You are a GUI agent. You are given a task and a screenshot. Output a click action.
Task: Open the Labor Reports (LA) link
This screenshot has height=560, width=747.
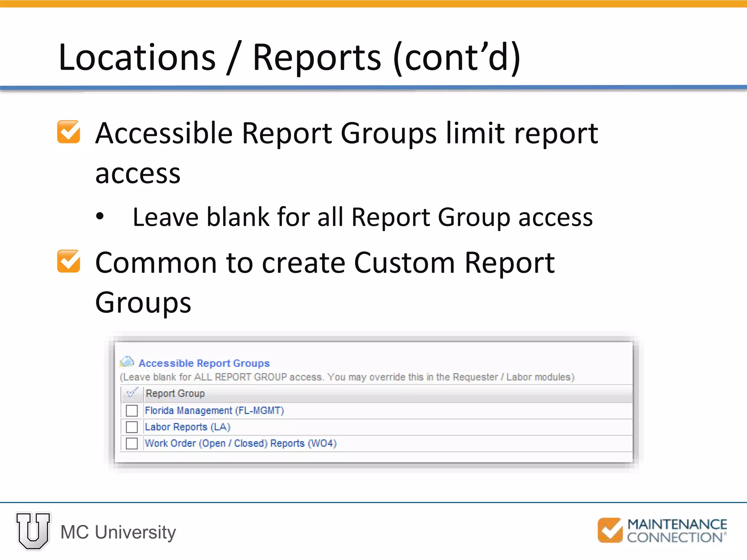(187, 427)
